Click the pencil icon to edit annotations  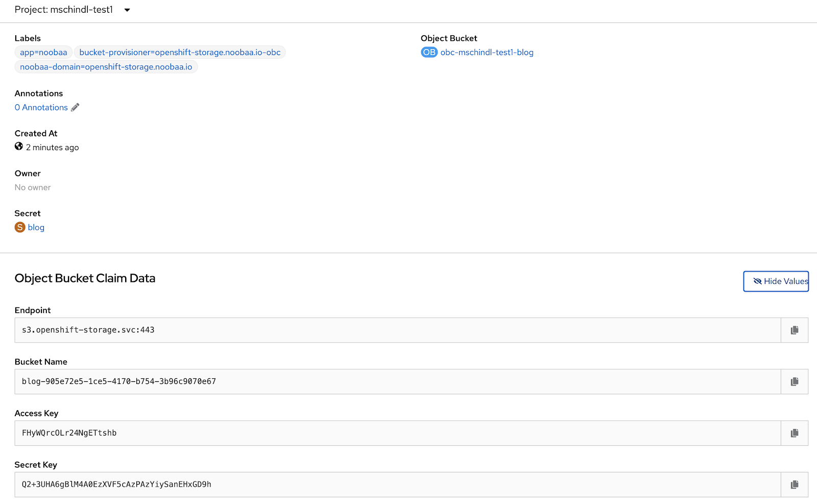pos(75,107)
